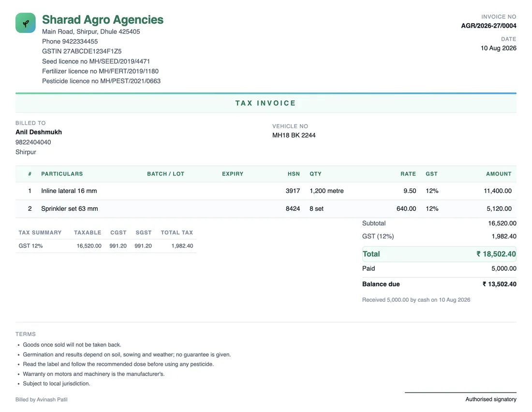The width and height of the screenshot is (532, 412).
Task: Click HSN code 8424
Action: click(293, 209)
